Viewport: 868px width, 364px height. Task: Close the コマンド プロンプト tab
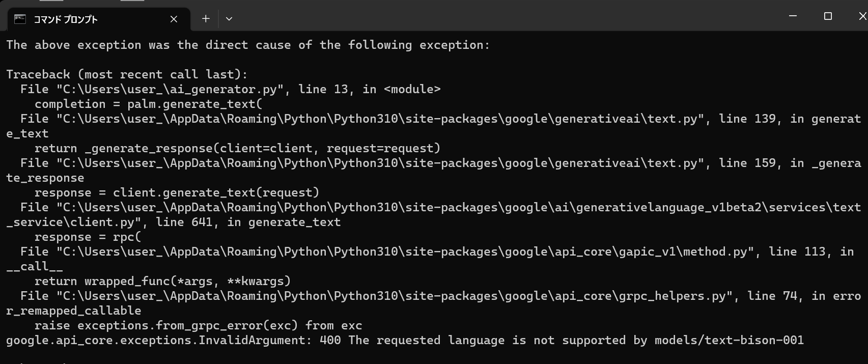point(174,19)
